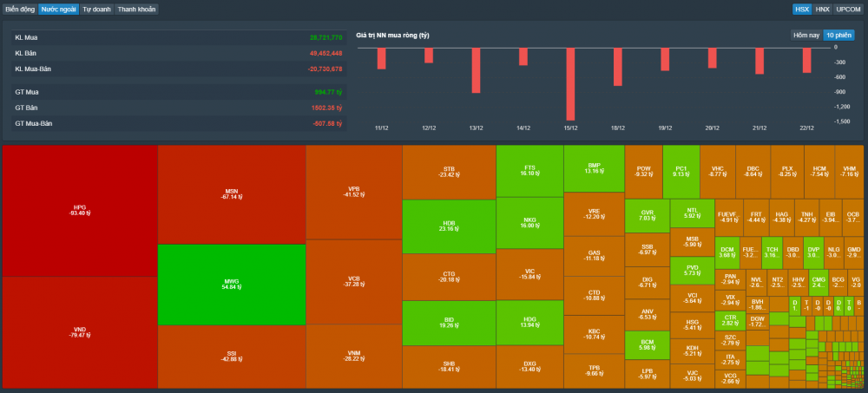Select the Nước ngoài tab
The image size is (868, 393).
pos(58,9)
